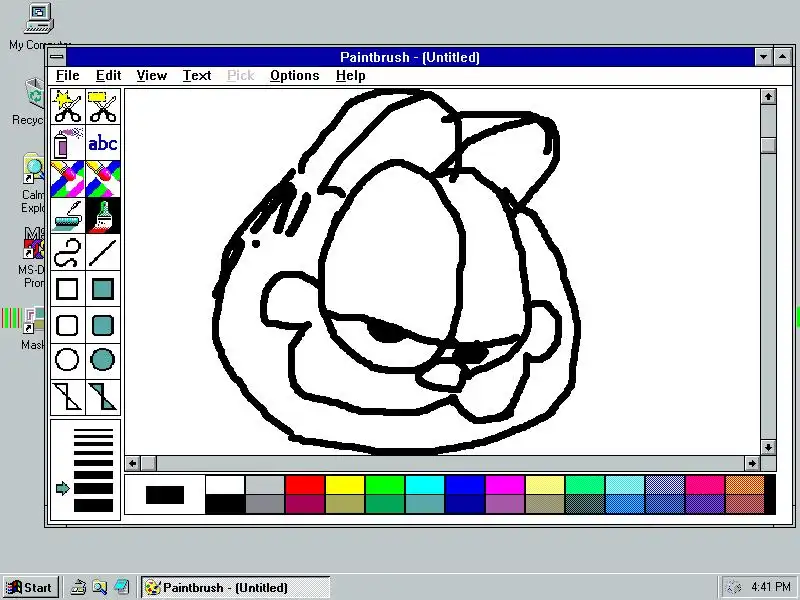Select the hollow Rounded Box tool
The height and width of the screenshot is (600, 800).
coord(68,325)
